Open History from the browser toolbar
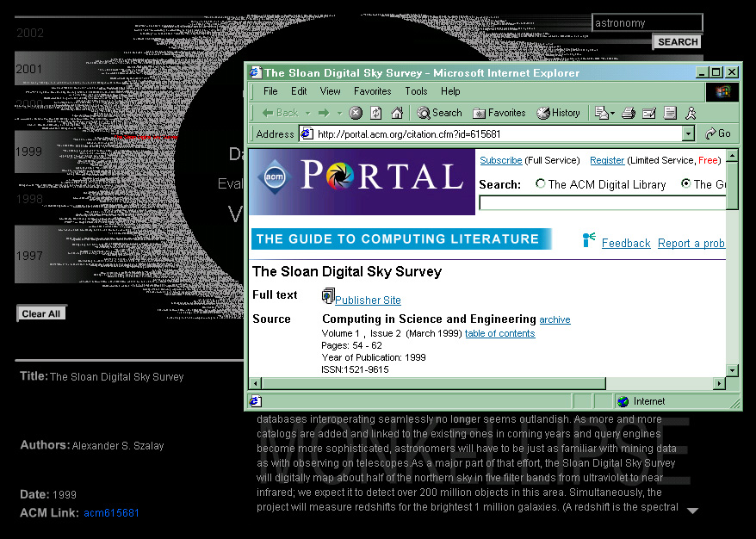Screen dimensions: 756x539 pos(558,113)
